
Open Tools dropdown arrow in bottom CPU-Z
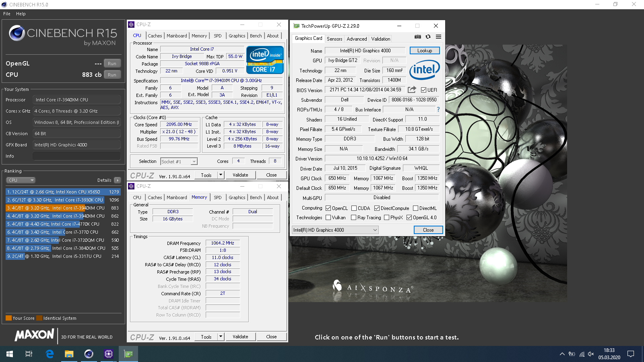point(221,337)
